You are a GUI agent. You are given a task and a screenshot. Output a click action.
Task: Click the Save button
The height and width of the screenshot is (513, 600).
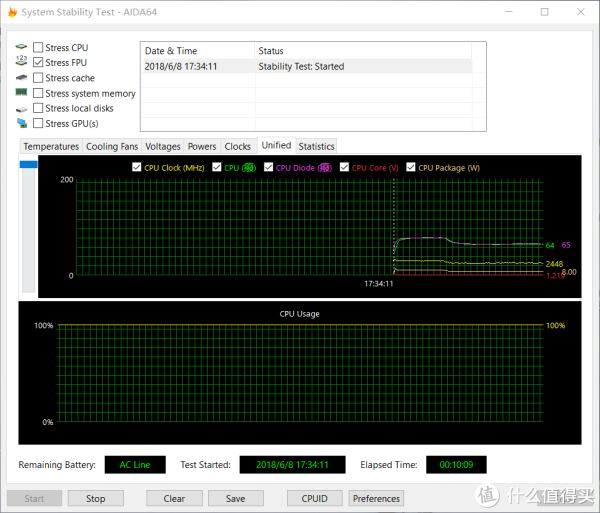pos(236,498)
